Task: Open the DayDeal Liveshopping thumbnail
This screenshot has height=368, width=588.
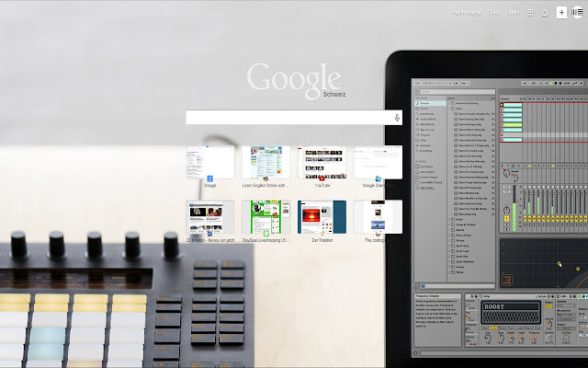Action: pos(266,217)
